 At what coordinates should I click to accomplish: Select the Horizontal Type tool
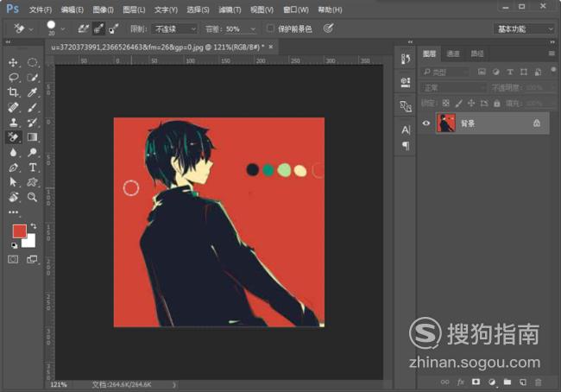(x=32, y=168)
